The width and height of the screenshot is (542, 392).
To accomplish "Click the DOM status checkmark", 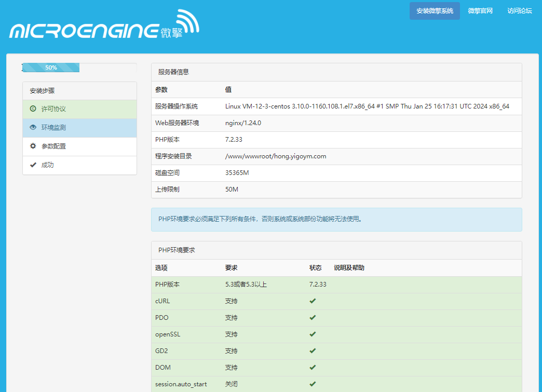I will (x=313, y=368).
